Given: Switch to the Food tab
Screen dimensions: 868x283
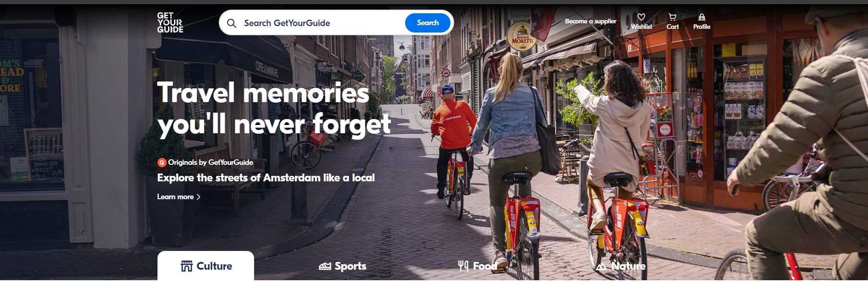Looking at the screenshot, I should pyautogui.click(x=477, y=266).
